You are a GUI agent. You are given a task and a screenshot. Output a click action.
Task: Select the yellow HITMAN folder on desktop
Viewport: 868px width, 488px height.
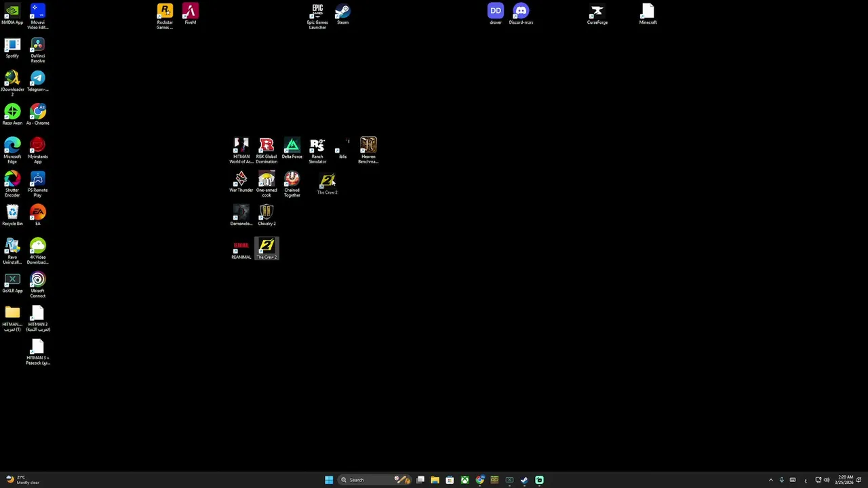click(x=12, y=319)
